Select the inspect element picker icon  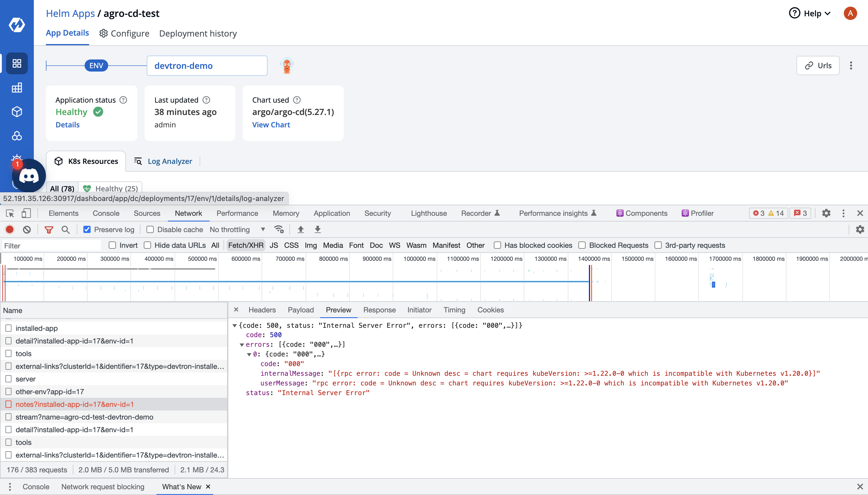(10, 213)
